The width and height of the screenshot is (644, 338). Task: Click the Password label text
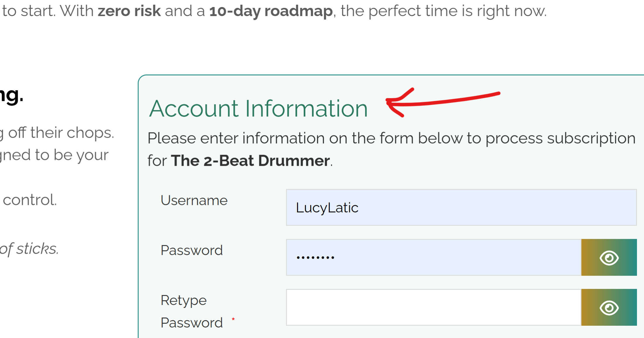[191, 251]
